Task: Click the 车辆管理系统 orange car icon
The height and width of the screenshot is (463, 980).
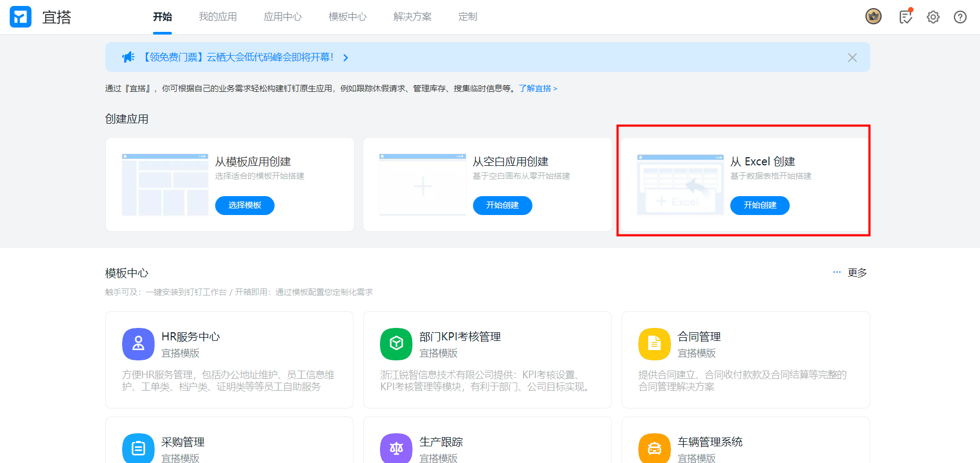Action: click(x=655, y=448)
